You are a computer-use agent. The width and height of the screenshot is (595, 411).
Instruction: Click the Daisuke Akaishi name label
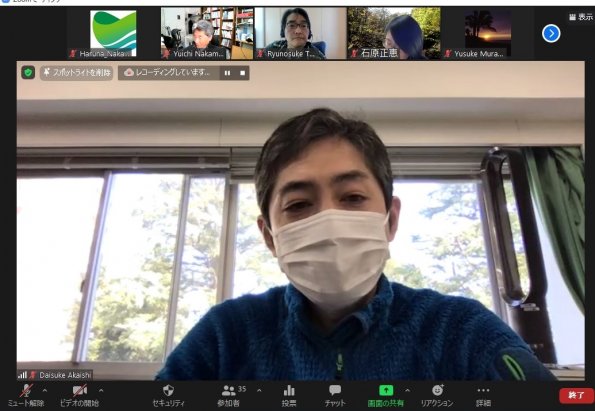point(65,375)
